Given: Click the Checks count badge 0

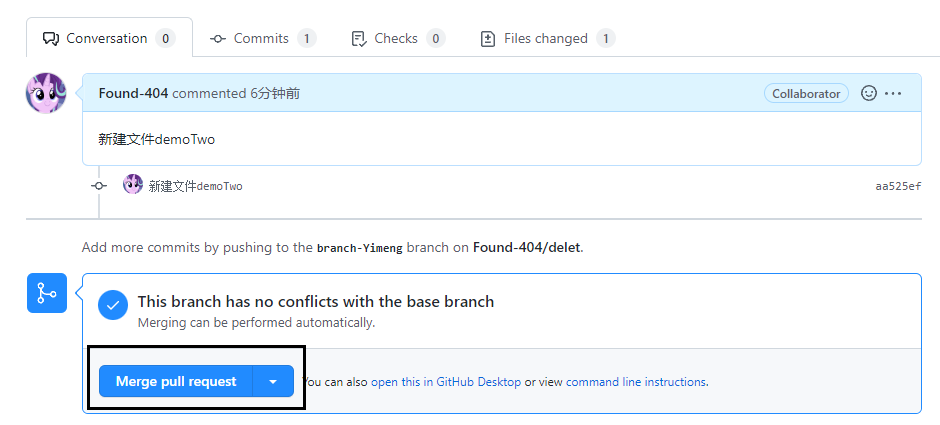Looking at the screenshot, I should tap(436, 39).
